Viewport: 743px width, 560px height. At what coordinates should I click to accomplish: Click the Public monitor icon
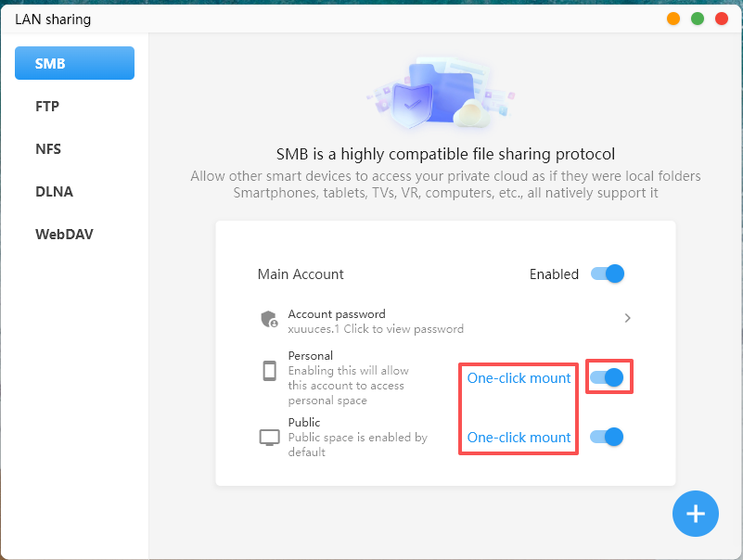(x=269, y=438)
